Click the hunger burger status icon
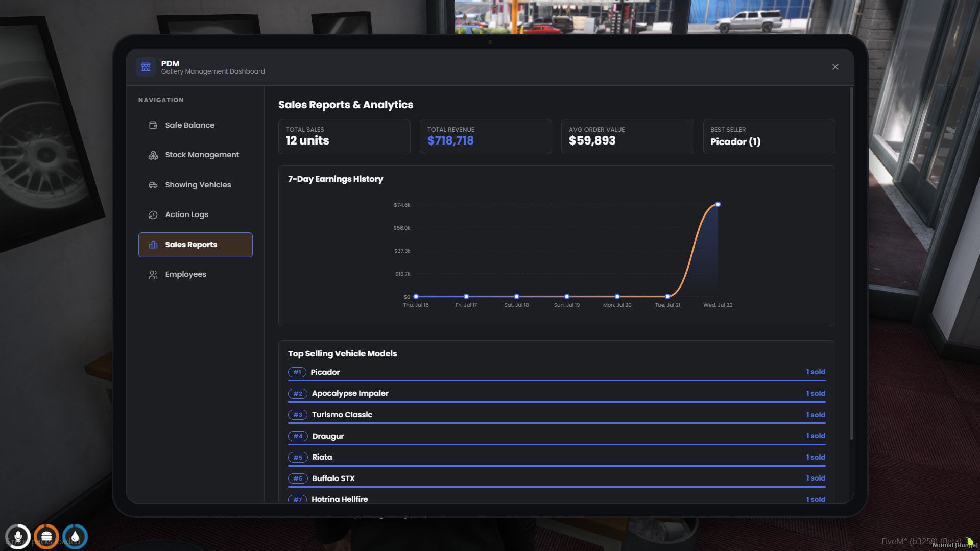The width and height of the screenshot is (980, 551). pyautogui.click(x=46, y=537)
